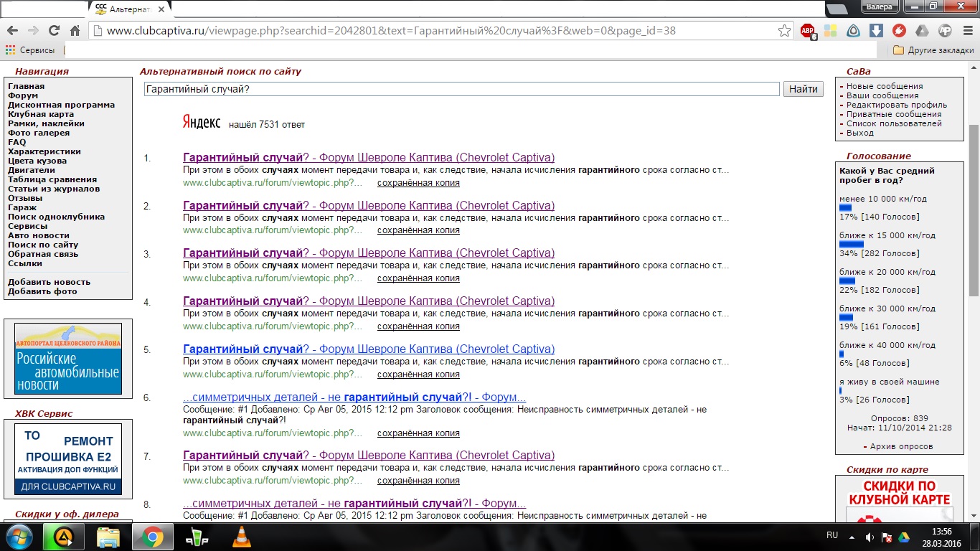Click the vertical page scrollbar thumb
The height and width of the screenshot is (551, 980).
[x=974, y=209]
